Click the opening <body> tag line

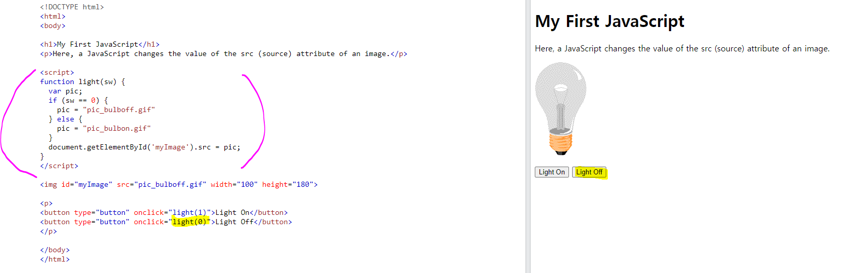(x=53, y=25)
